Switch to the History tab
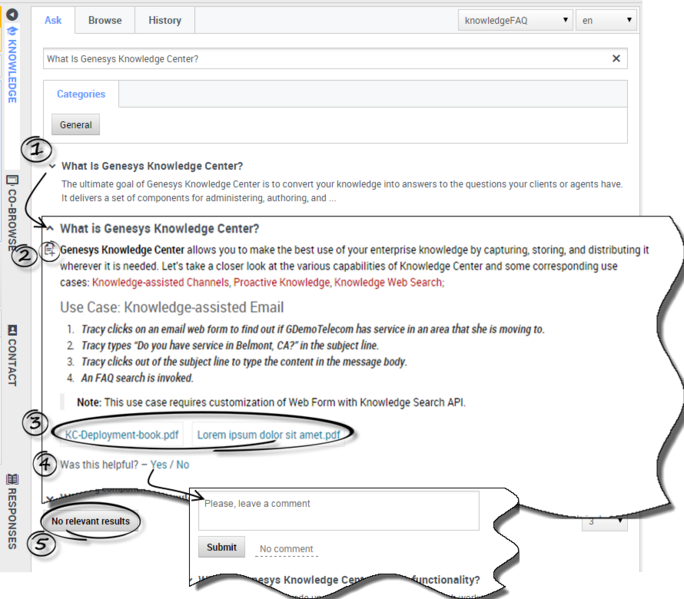Viewport: 684px width, 599px height. (x=165, y=20)
